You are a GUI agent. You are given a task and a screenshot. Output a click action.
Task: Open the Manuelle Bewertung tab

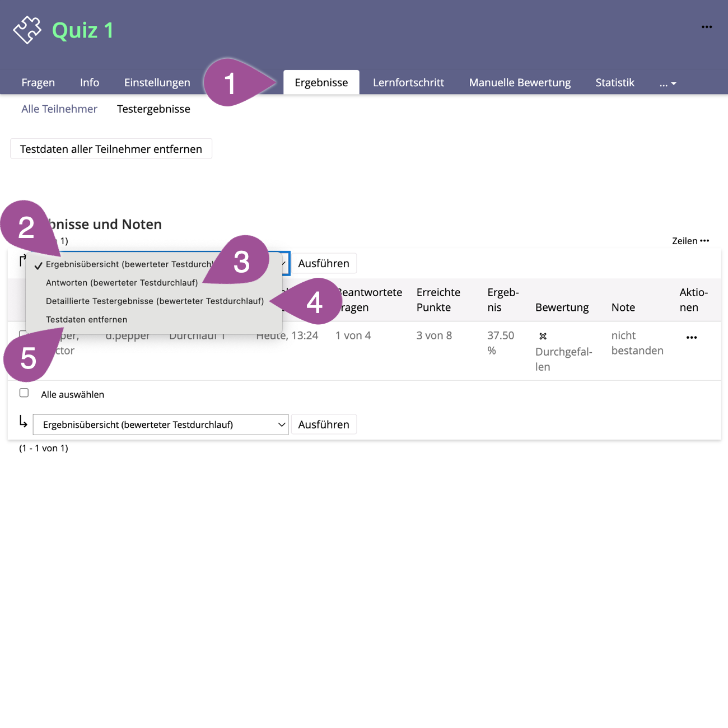tap(519, 83)
